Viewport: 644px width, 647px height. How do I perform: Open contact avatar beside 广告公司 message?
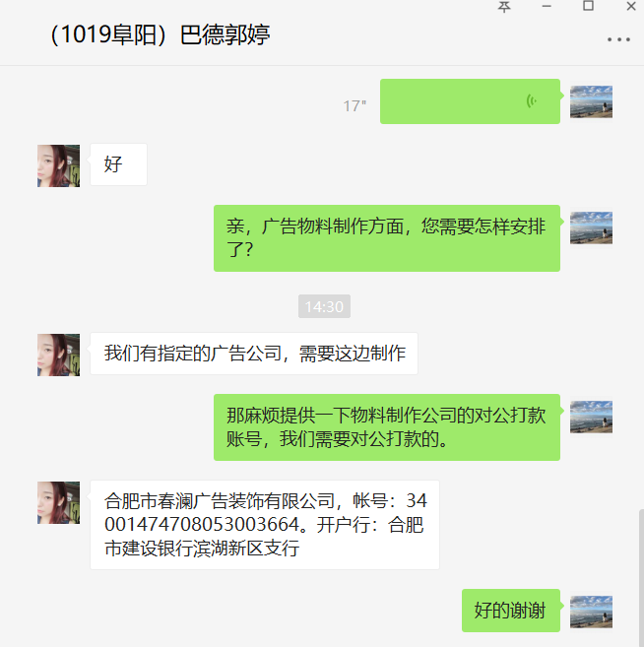tap(58, 355)
